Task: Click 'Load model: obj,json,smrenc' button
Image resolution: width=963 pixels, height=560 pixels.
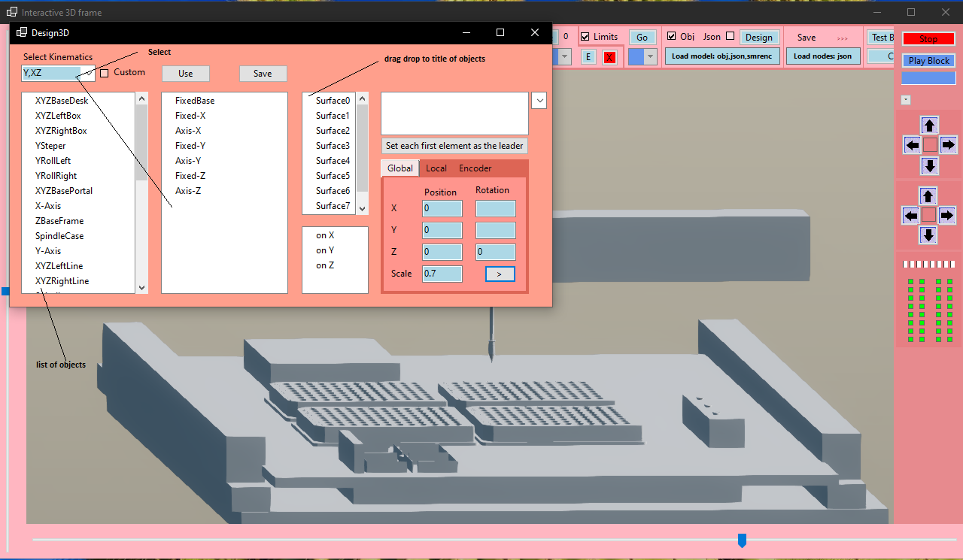Action: pos(722,56)
